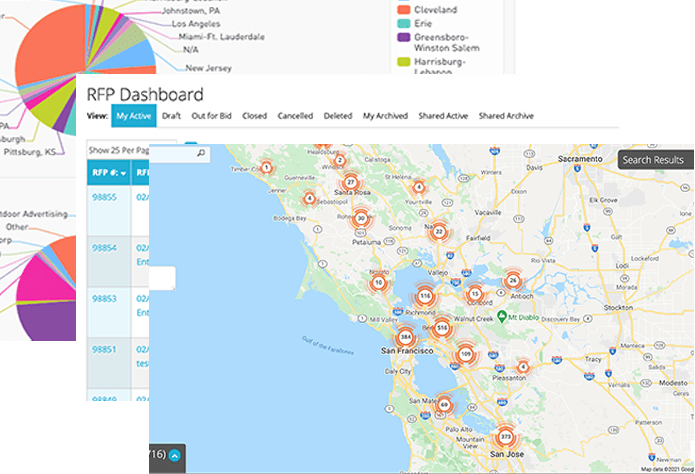
Task: Click the 1 marker near Timber Cove
Action: [266, 168]
